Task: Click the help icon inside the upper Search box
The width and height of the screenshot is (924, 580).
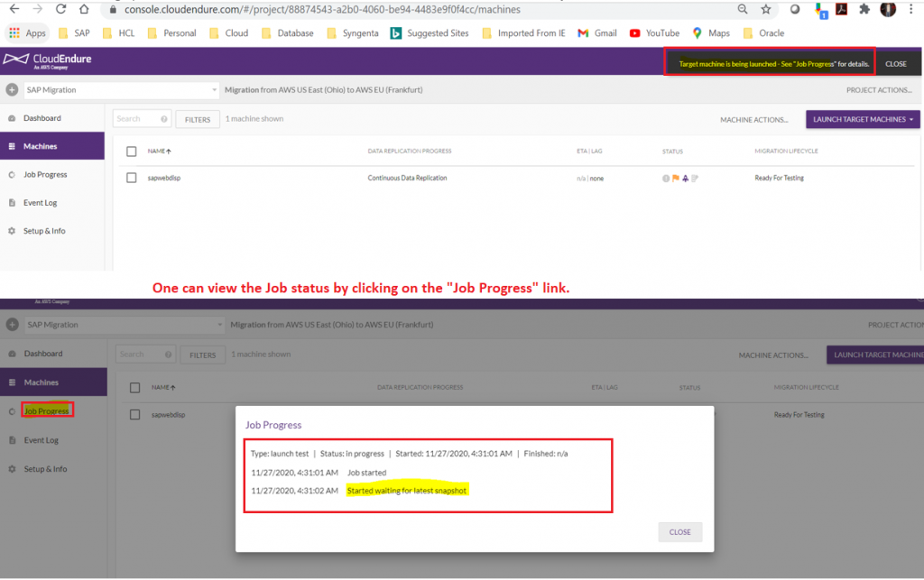Action: [164, 119]
